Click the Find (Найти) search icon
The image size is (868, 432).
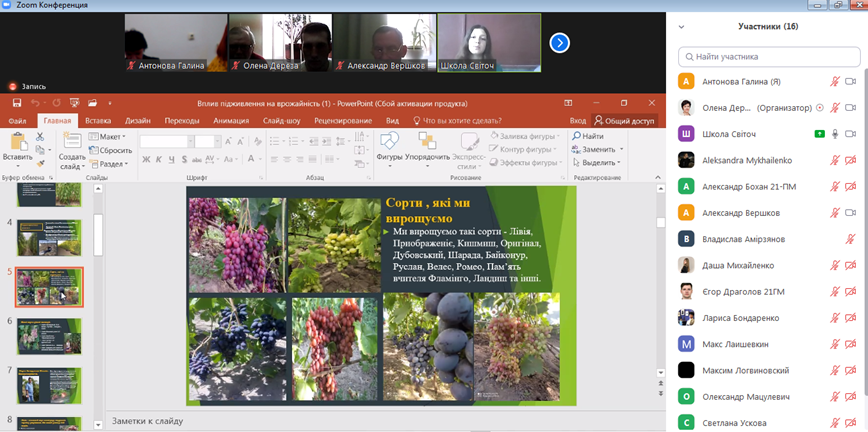click(575, 136)
